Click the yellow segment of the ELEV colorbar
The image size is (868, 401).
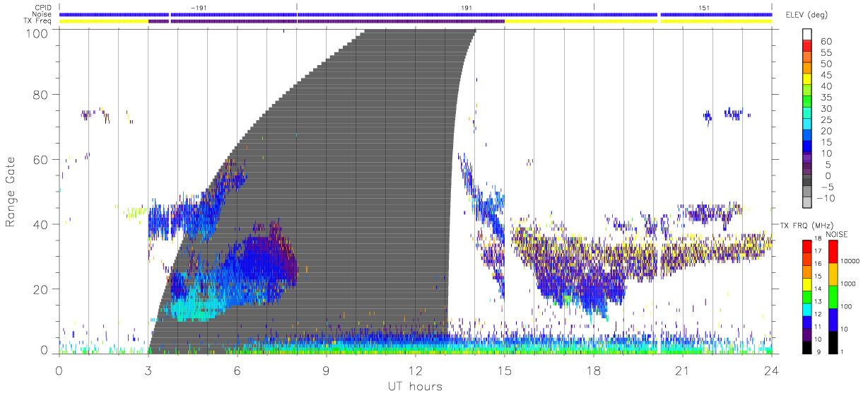pos(808,81)
